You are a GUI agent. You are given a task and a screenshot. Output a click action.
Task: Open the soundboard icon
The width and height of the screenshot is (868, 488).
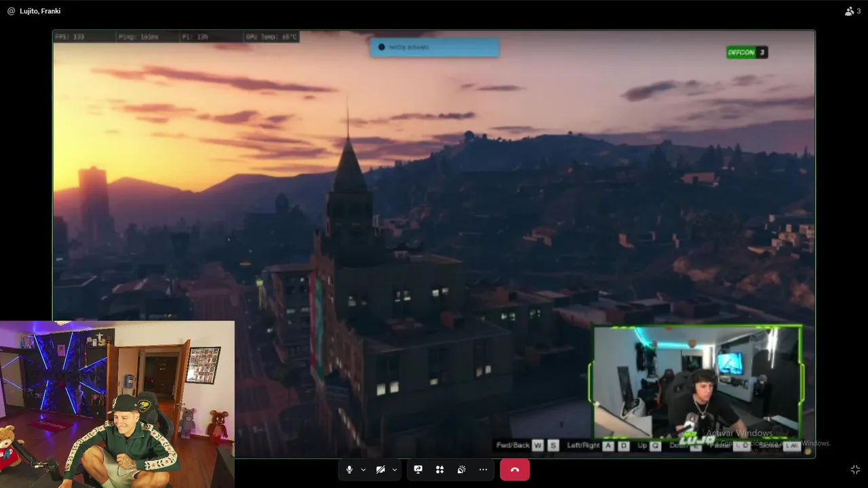462,470
